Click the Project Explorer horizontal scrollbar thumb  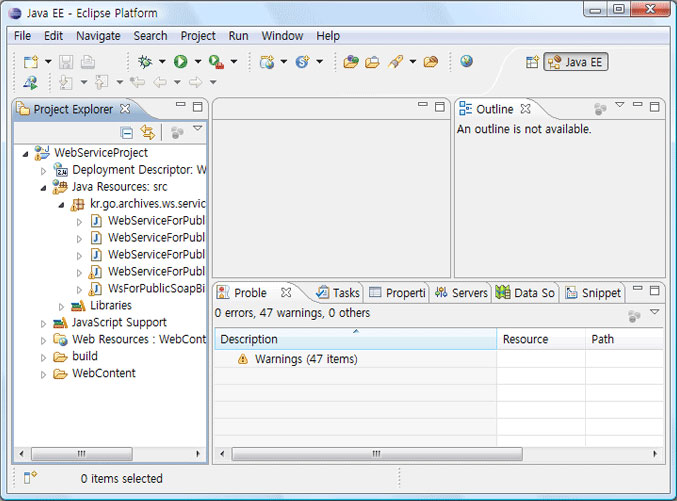(82, 454)
